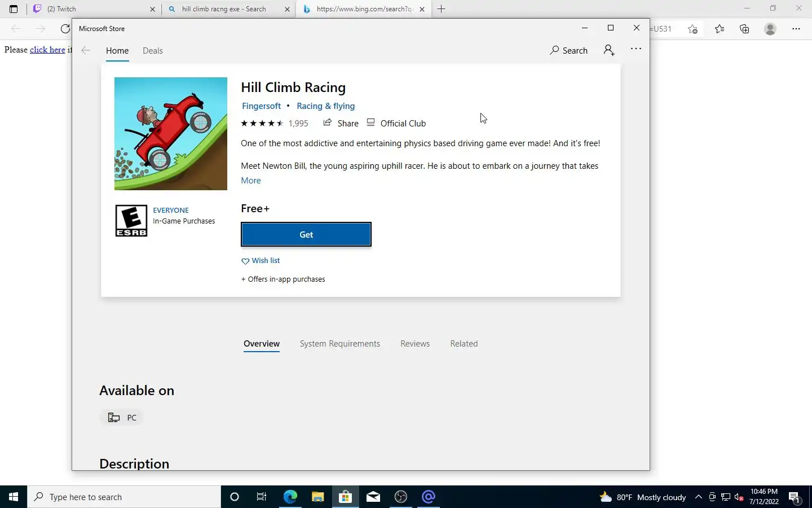
Task: Open Mail app from taskbar
Action: (373, 497)
